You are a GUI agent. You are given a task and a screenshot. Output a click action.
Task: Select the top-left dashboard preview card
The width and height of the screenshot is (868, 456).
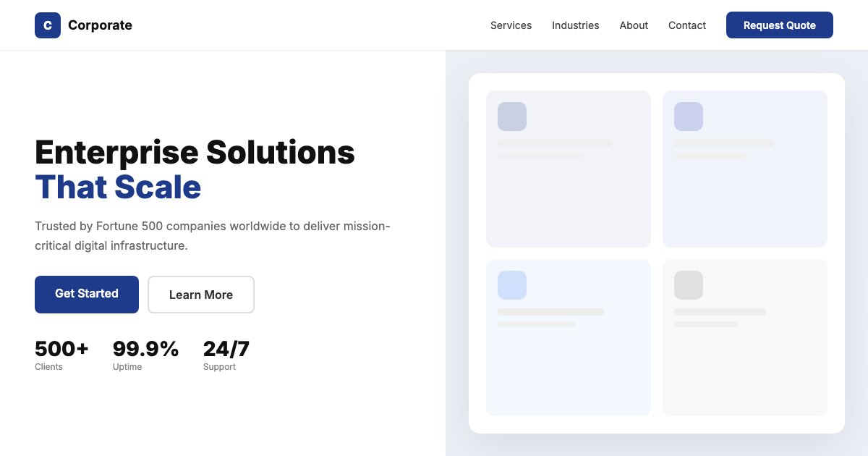tap(568, 195)
